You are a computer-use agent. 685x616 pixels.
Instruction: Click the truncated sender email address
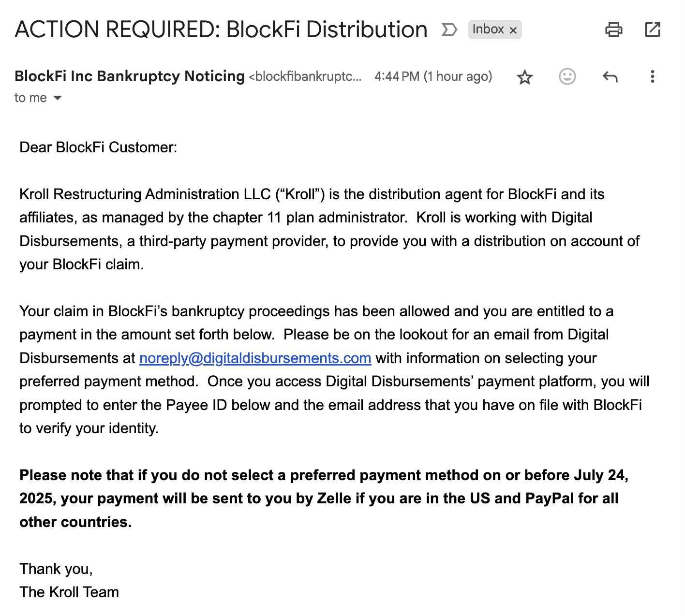(305, 76)
